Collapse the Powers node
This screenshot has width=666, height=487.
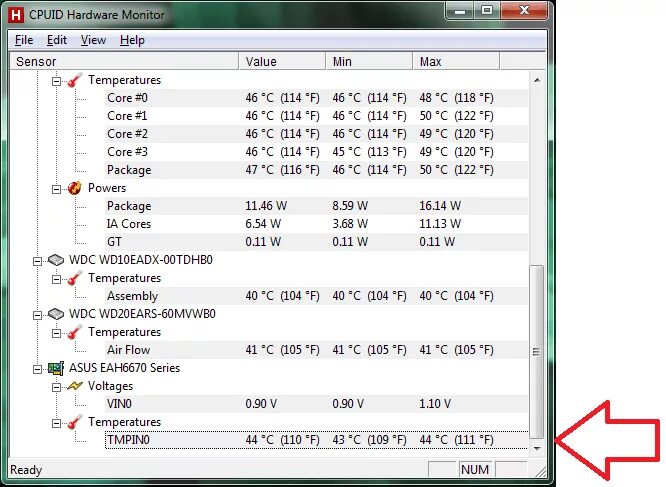(56, 189)
